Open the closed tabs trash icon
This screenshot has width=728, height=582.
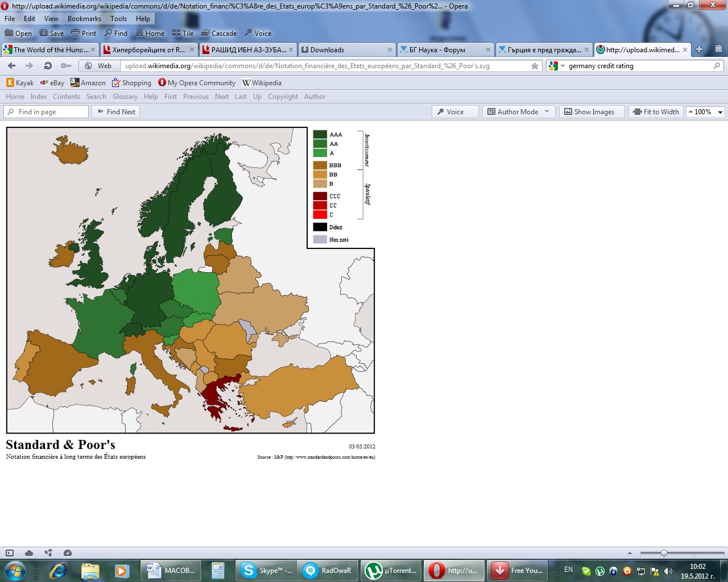pos(718,49)
